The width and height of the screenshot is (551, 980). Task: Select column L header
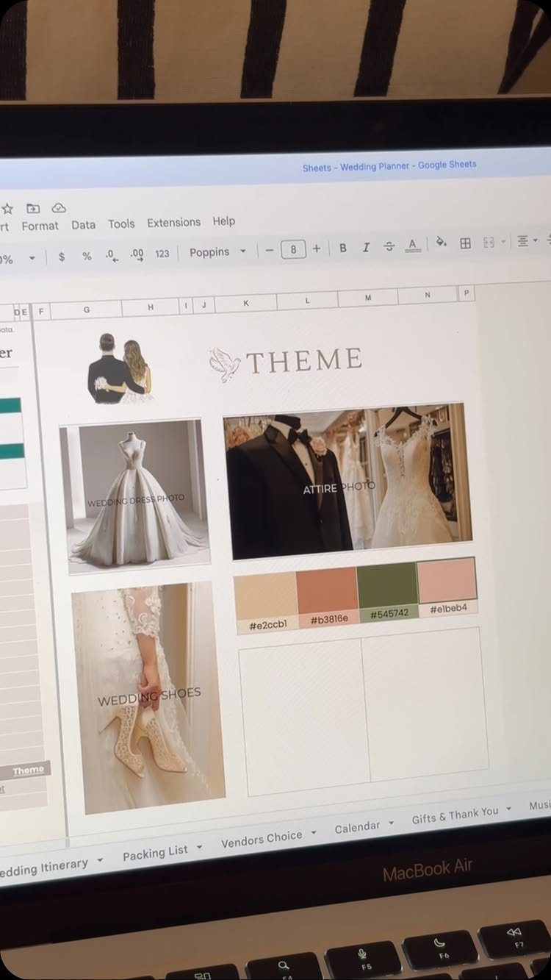tap(307, 300)
